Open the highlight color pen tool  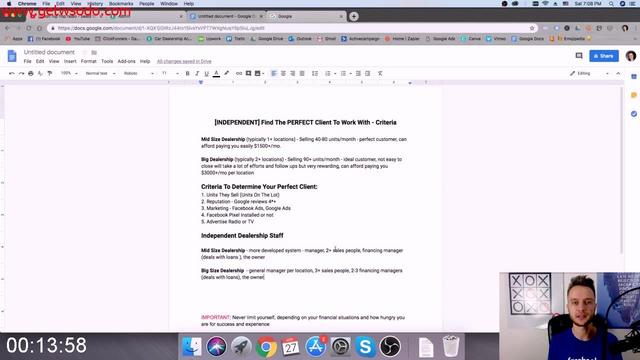pos(227,73)
